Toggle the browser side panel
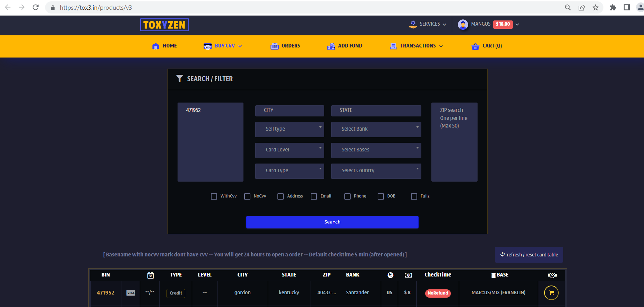644x307 pixels. coord(627,7)
